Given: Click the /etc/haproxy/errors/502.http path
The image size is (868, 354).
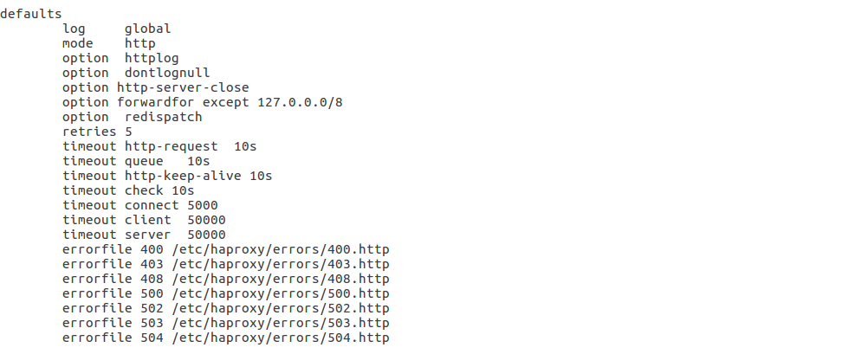Looking at the screenshot, I should pos(280,308).
